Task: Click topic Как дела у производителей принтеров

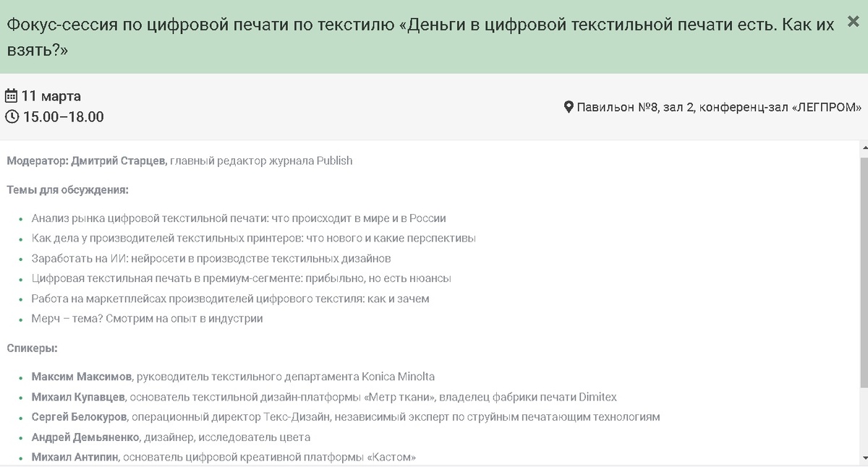Action: (x=253, y=238)
